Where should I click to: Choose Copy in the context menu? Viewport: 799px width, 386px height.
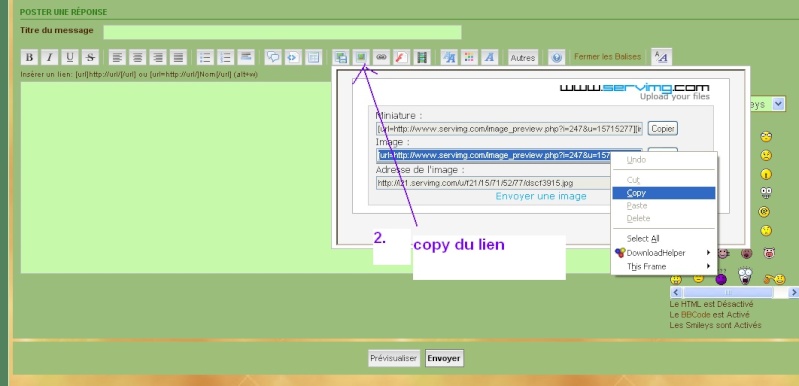click(x=663, y=193)
